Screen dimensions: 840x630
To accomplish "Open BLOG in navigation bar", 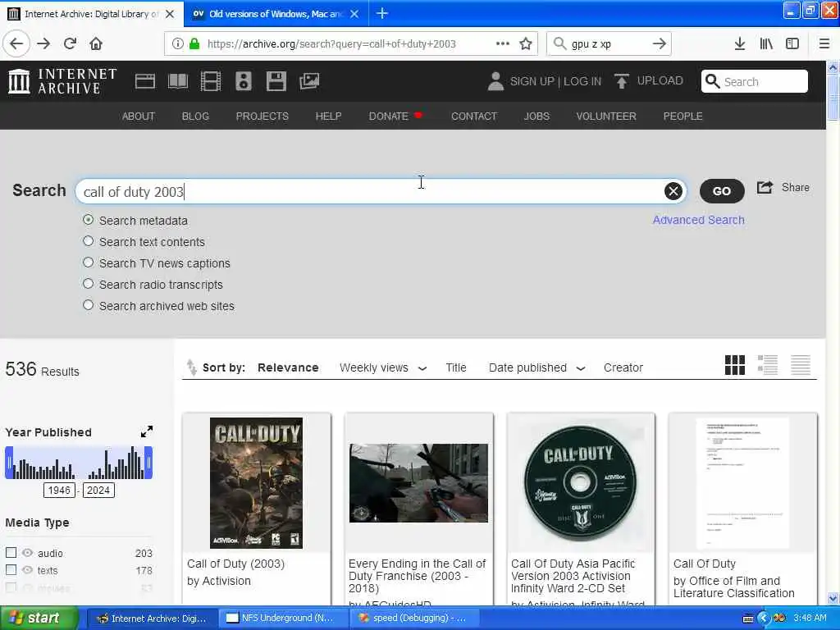I will tap(195, 116).
